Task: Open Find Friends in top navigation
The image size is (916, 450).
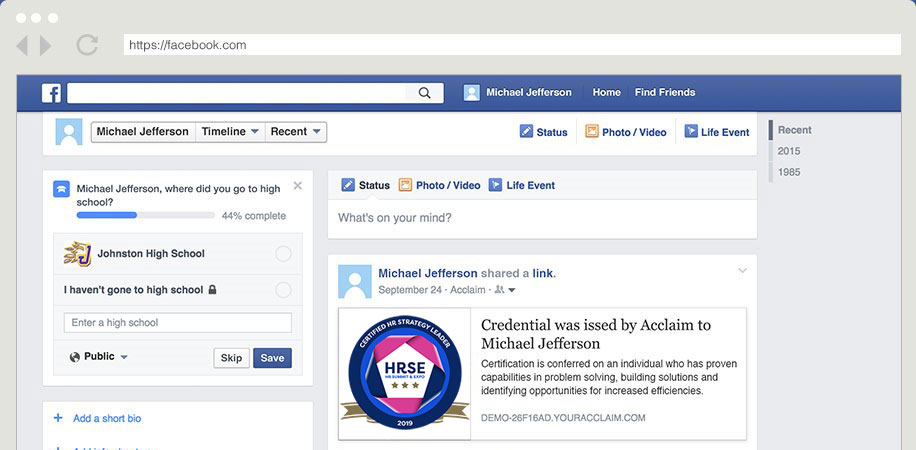Action: [x=664, y=93]
